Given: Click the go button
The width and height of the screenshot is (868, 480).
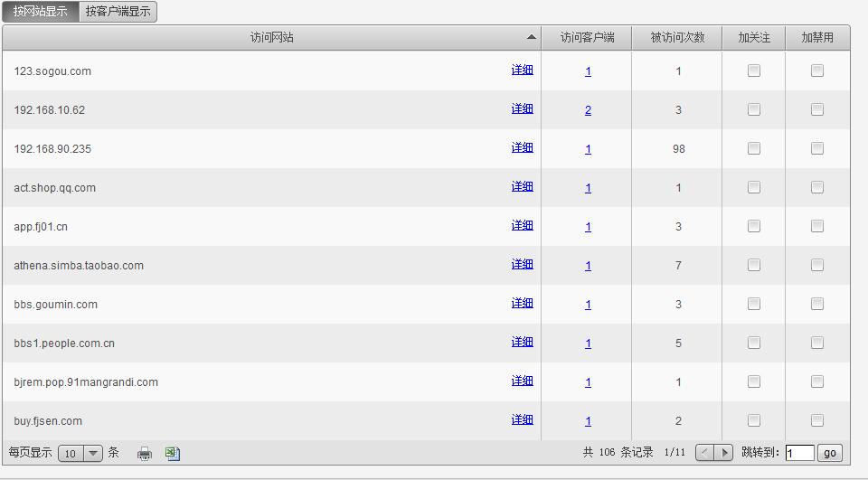Looking at the screenshot, I should (830, 453).
